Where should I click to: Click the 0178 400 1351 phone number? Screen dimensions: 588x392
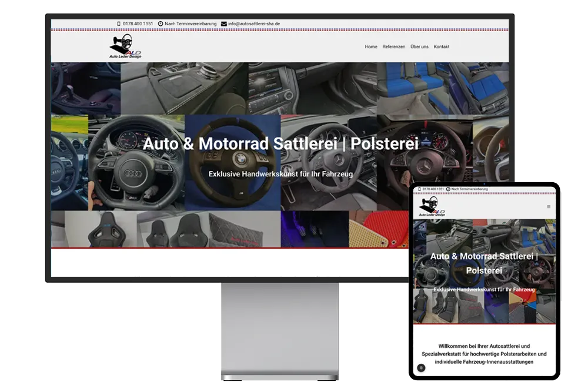(x=138, y=24)
